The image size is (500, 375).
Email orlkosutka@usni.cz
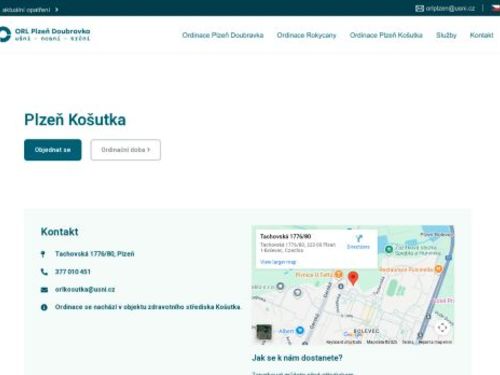click(x=85, y=290)
